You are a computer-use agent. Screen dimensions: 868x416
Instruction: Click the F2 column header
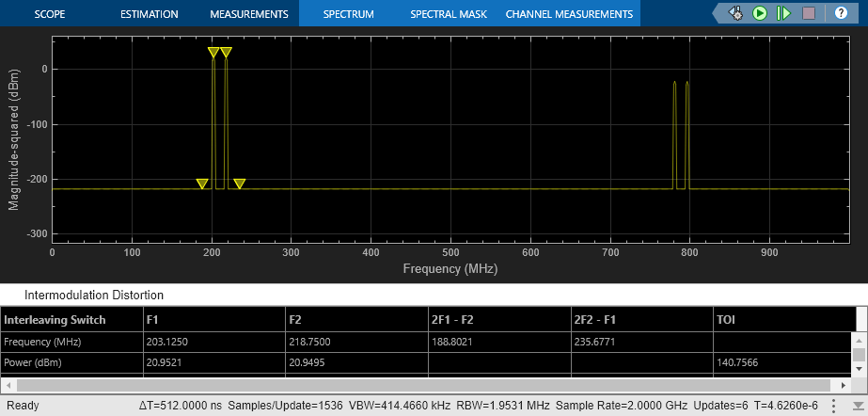click(x=356, y=320)
